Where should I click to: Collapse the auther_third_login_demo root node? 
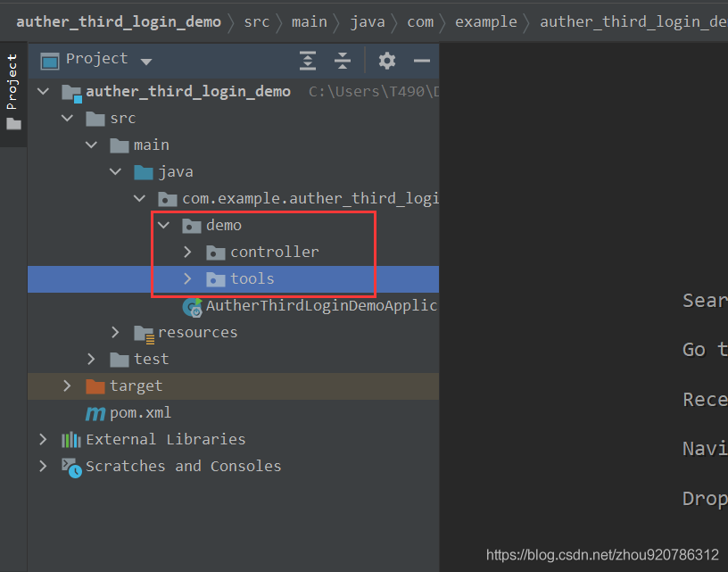tap(43, 91)
